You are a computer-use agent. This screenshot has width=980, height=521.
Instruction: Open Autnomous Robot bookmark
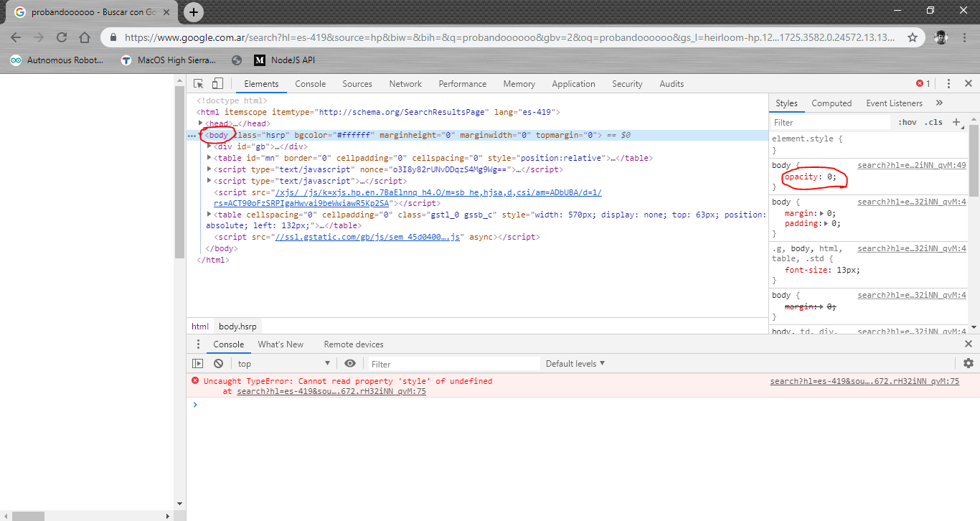[57, 60]
